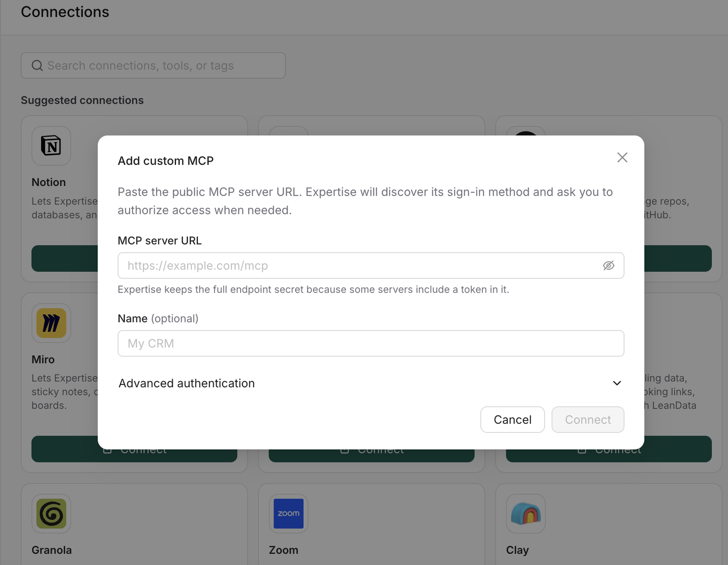728x565 pixels.
Task: Click the Miro logo icon
Action: pos(51,323)
